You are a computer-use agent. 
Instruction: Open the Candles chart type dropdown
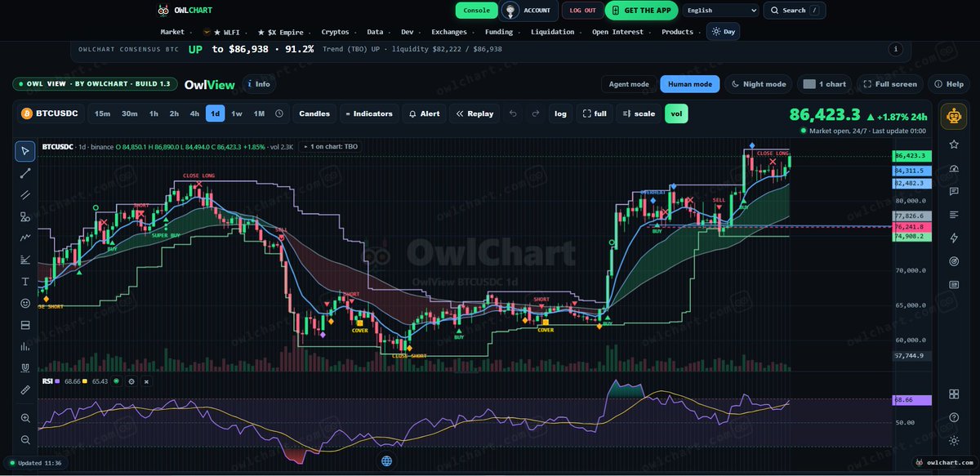tap(314, 113)
